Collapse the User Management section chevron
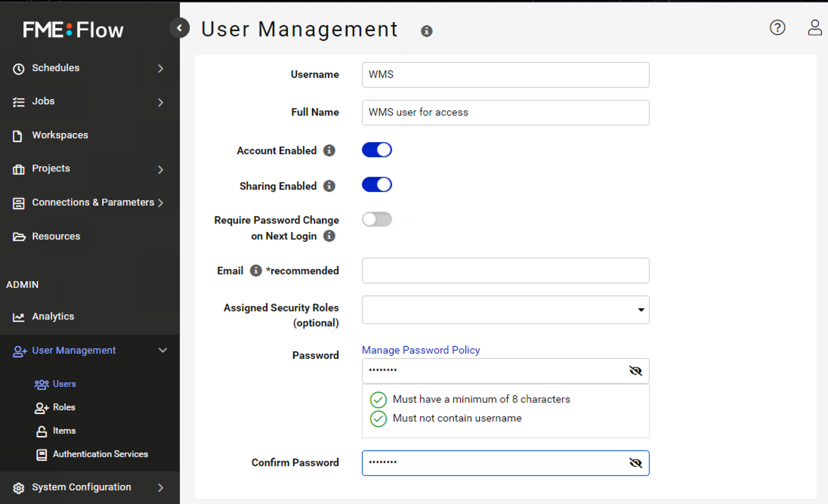 [162, 351]
